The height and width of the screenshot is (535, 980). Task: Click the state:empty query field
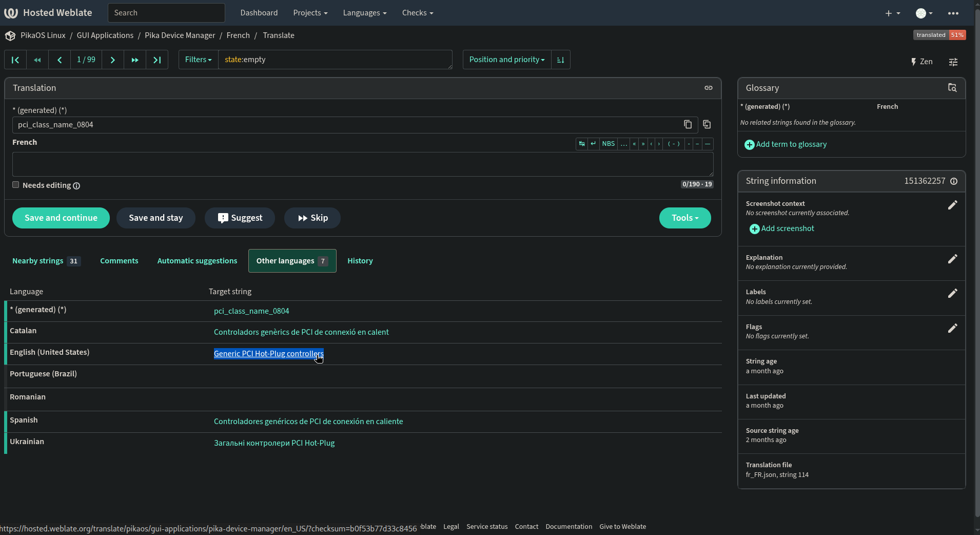[x=335, y=60]
